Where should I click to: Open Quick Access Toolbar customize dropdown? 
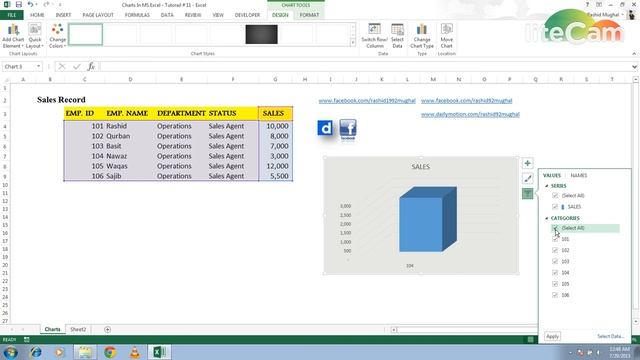tap(60, 4)
